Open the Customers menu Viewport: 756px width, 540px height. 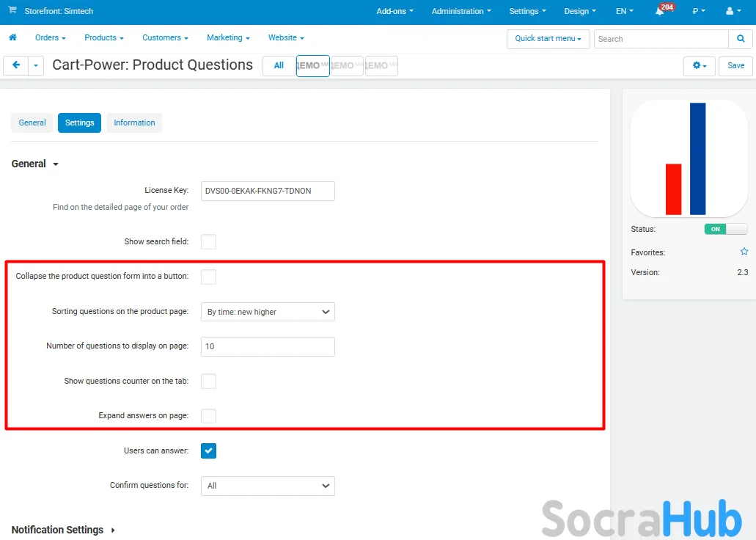166,37
